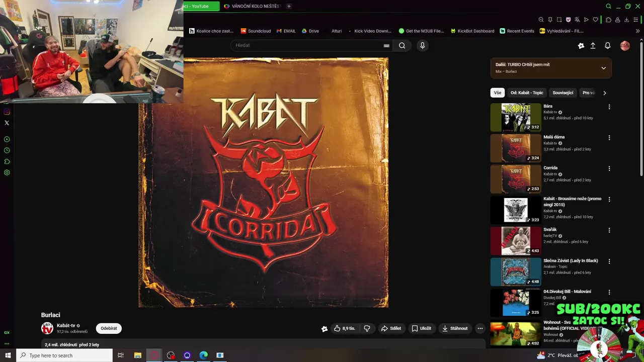Open sidebar Settings gear icon
Screen dimensions: 644x362
coord(7,172)
